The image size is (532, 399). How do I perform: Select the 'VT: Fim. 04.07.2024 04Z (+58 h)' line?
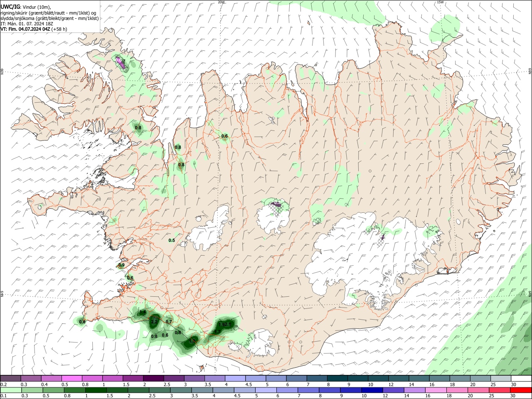(34, 29)
